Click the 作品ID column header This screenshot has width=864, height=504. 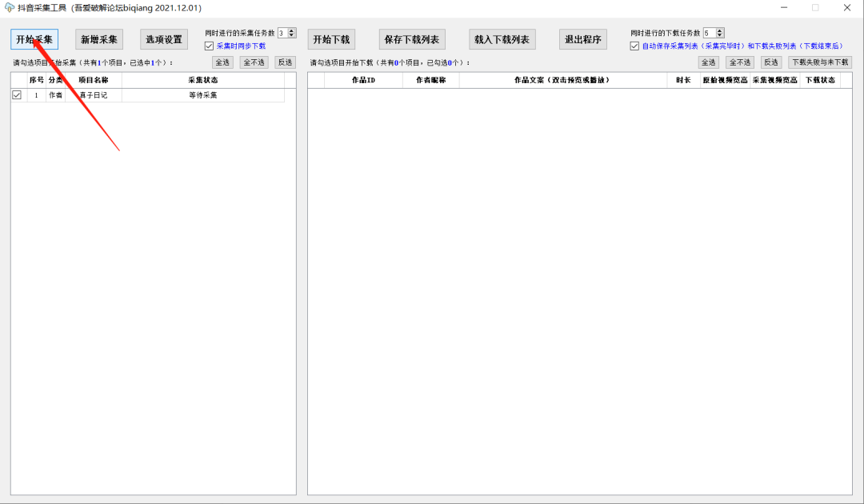tap(364, 80)
